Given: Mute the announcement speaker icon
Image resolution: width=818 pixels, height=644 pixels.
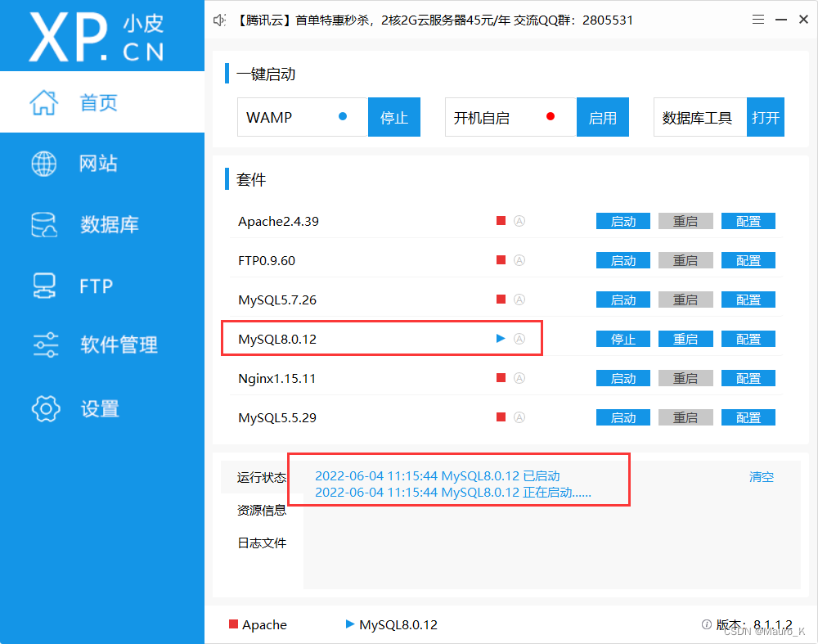Looking at the screenshot, I should (x=218, y=20).
